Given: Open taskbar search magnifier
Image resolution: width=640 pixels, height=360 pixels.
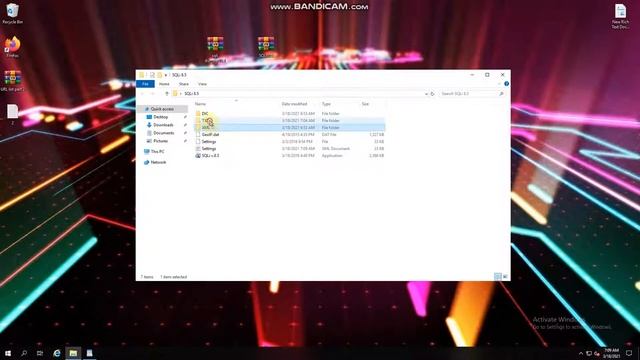Looking at the screenshot, I should click(24, 353).
